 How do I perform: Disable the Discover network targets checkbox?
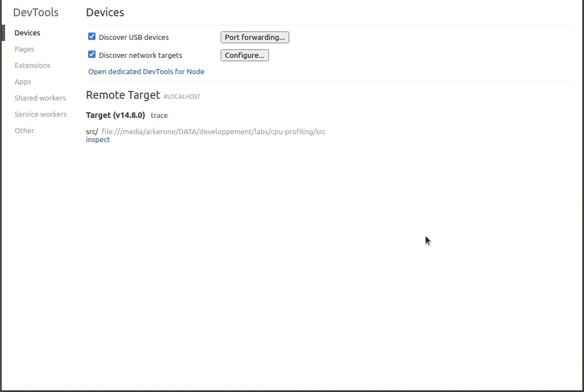pos(92,55)
